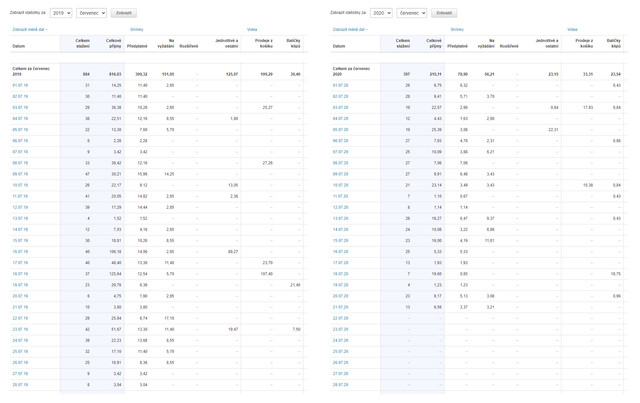The width and height of the screenshot is (640, 403).
Task: Click 'Prodeje z košíku' header in 2020 table
Action: (584, 43)
